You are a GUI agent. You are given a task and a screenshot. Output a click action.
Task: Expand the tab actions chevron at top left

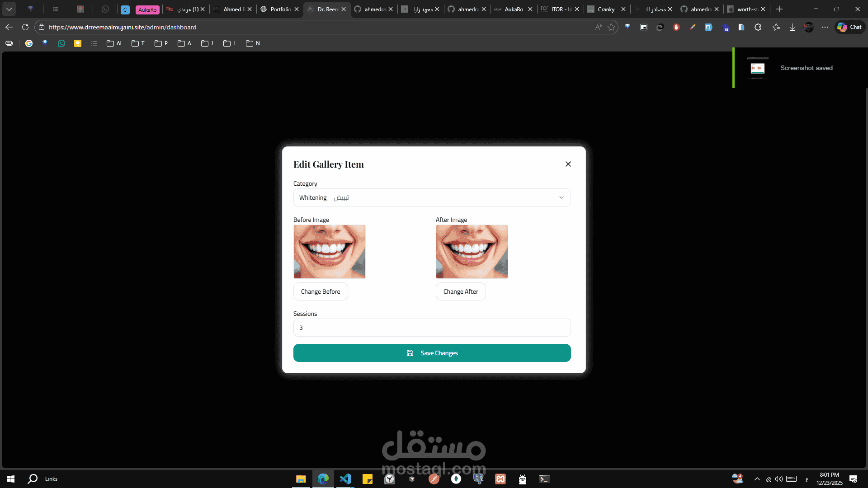pyautogui.click(x=9, y=9)
